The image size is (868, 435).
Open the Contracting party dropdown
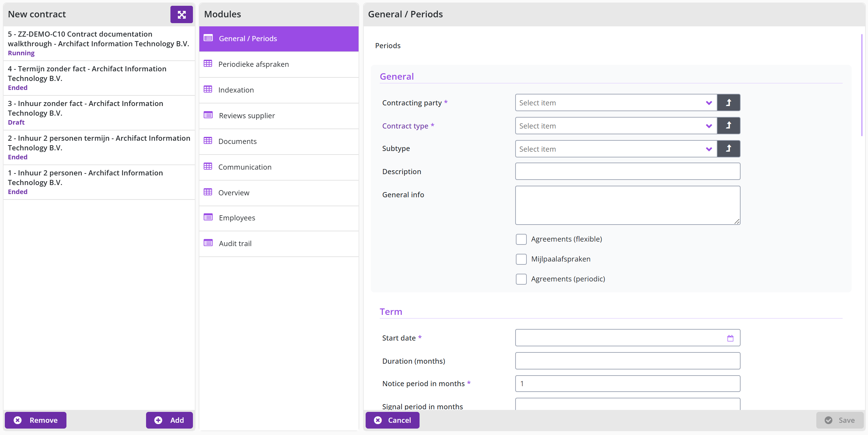(x=616, y=102)
